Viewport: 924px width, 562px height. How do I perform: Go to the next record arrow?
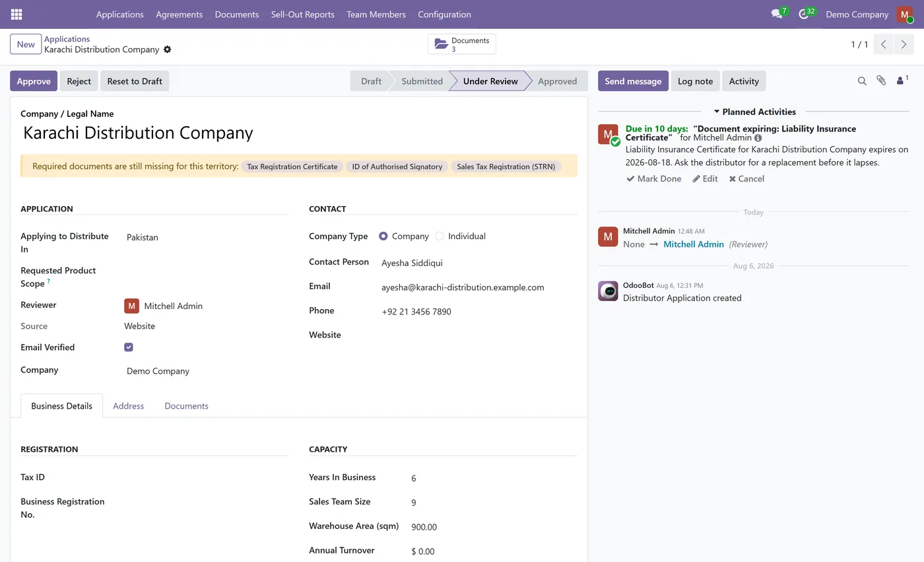coord(904,44)
